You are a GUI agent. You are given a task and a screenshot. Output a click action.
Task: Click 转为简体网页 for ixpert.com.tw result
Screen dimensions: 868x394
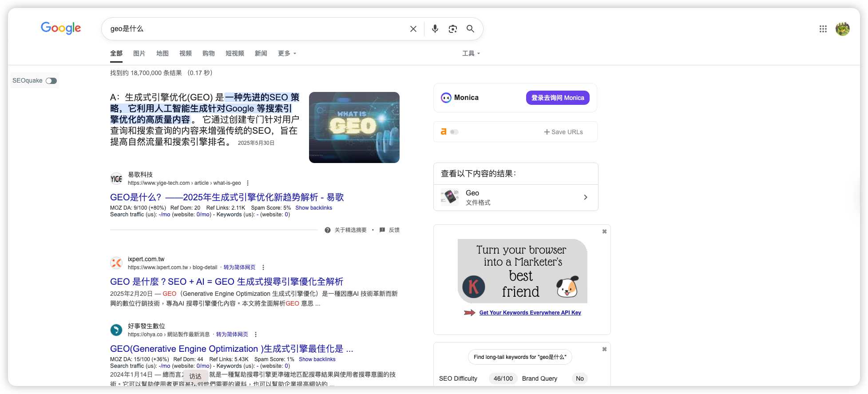(239, 267)
